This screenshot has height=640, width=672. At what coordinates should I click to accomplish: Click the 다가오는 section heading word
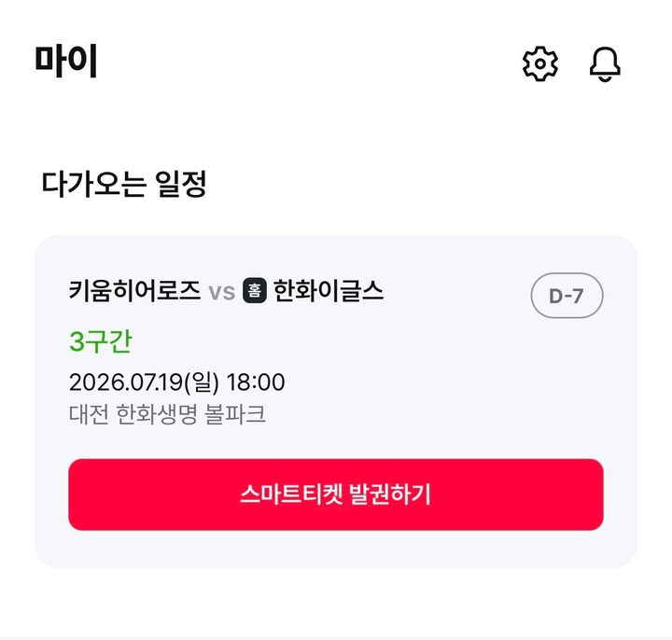[94, 184]
